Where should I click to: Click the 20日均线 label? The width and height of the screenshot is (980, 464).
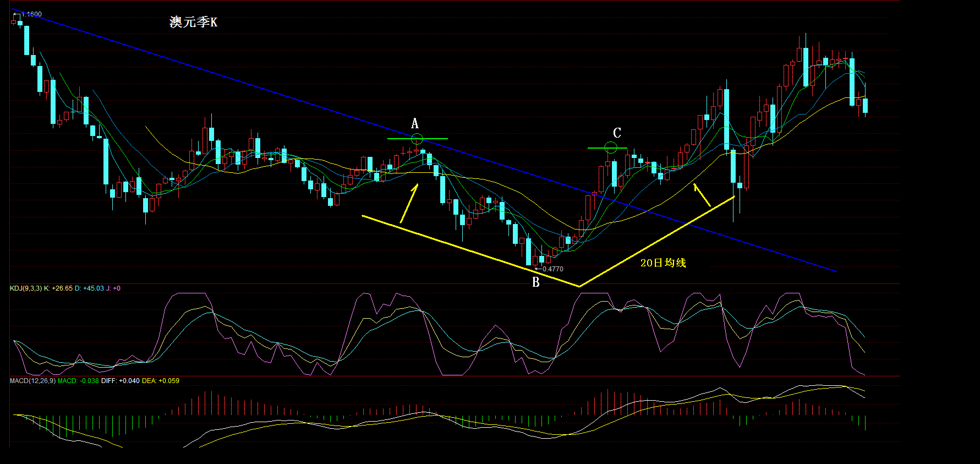[663, 263]
